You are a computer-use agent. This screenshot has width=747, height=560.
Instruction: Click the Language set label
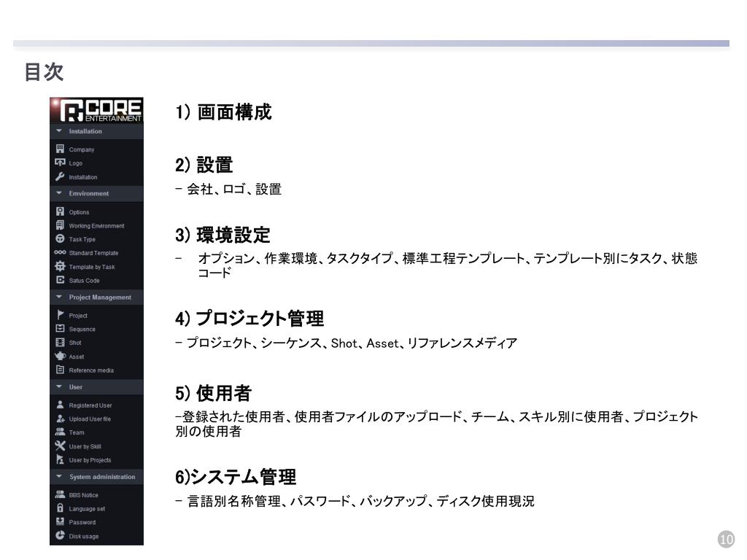pos(87,508)
